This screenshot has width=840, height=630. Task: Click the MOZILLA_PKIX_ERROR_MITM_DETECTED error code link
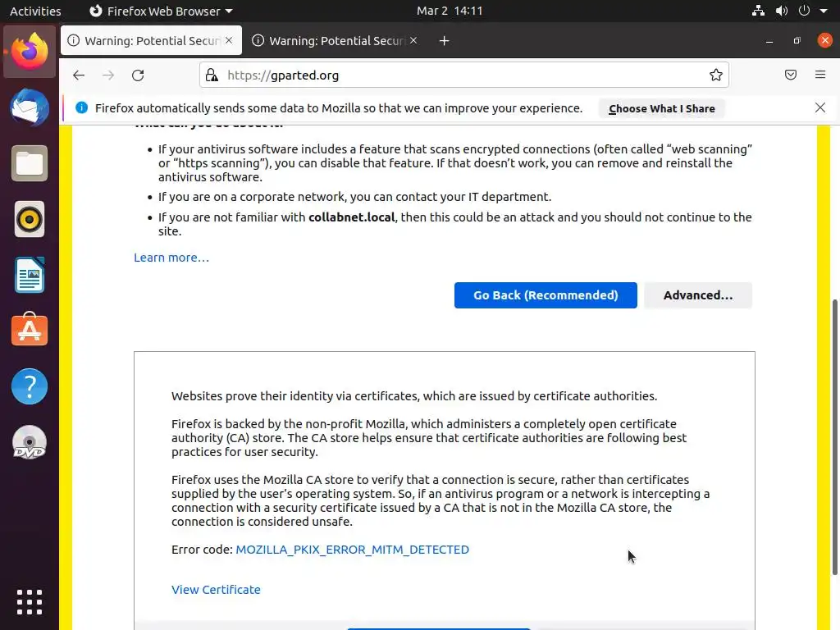click(x=353, y=550)
